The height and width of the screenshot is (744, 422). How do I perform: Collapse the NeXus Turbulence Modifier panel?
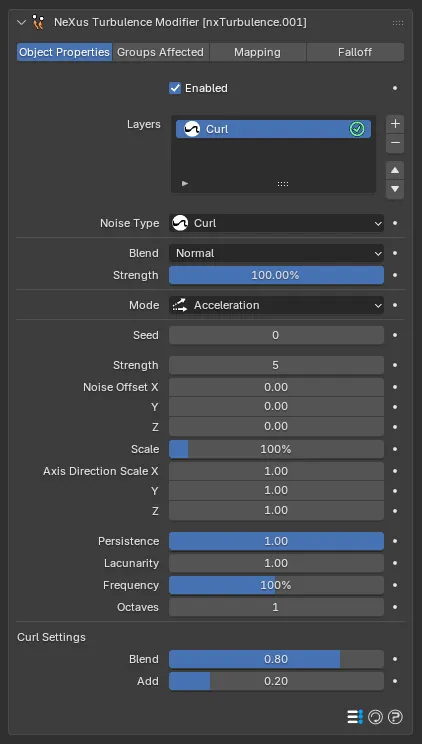pyautogui.click(x=21, y=22)
